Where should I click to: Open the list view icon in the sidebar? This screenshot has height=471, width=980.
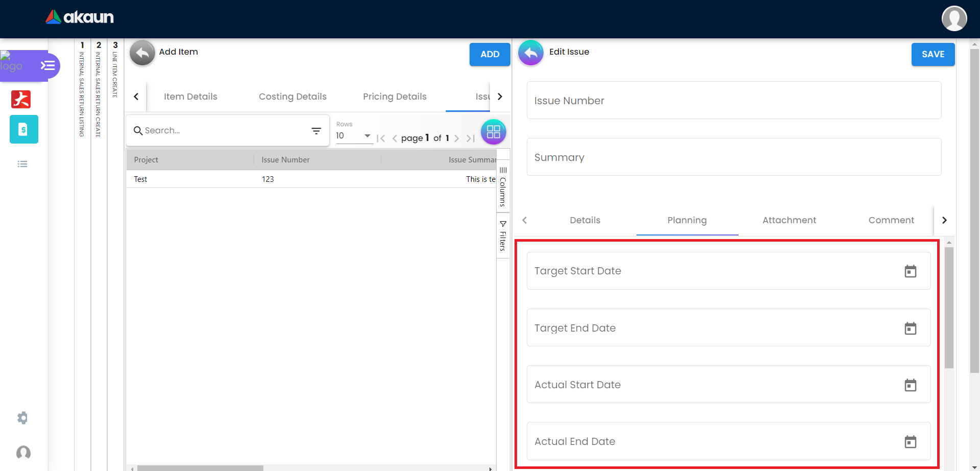(22, 164)
